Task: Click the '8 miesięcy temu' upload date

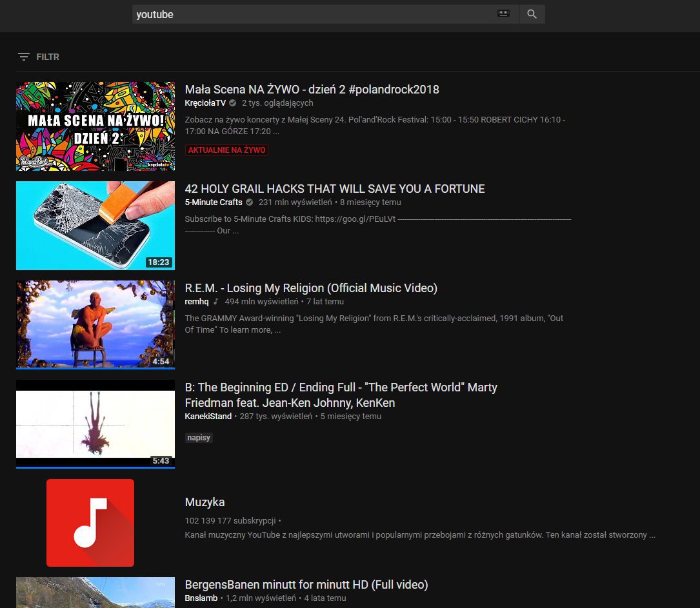Action: [x=370, y=202]
